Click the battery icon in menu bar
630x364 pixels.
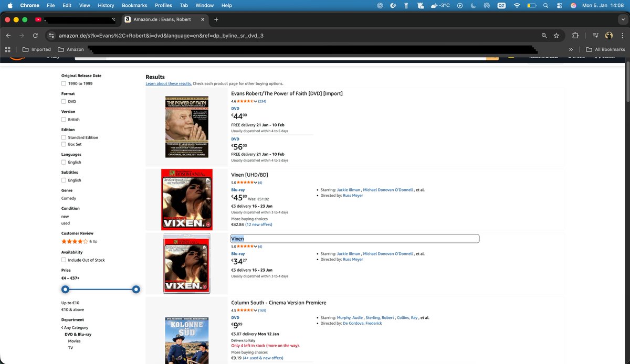tap(531, 5)
